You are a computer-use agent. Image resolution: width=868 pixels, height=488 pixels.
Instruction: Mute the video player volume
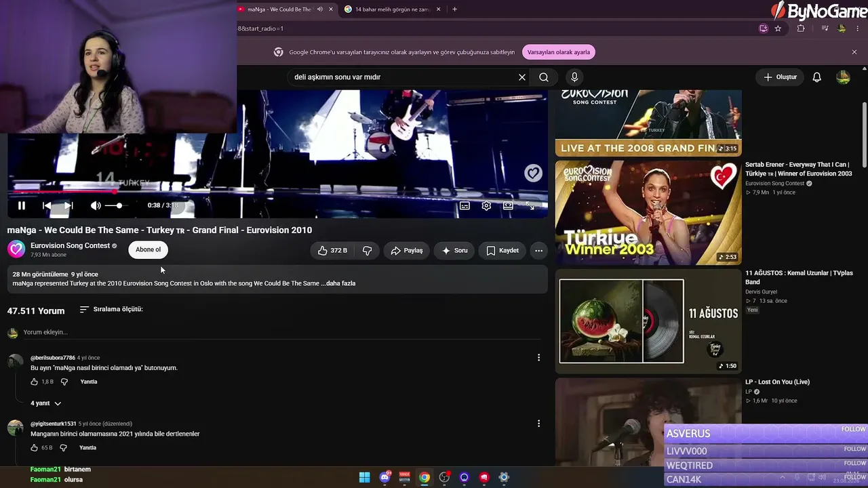[96, 205]
